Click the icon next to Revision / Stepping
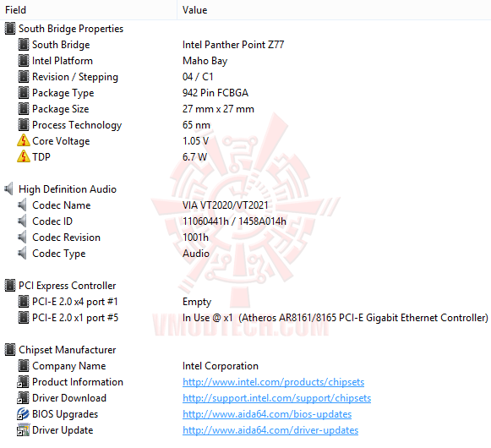491x448 pixels. click(x=24, y=77)
